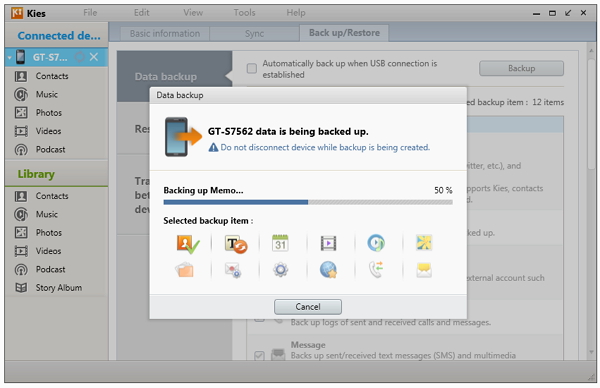Switch to the Basic information tab
600x388 pixels.
pyautogui.click(x=165, y=34)
